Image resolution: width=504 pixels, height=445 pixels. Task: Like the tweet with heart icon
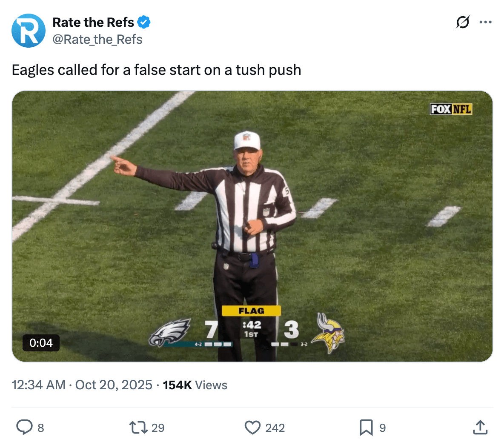(252, 427)
